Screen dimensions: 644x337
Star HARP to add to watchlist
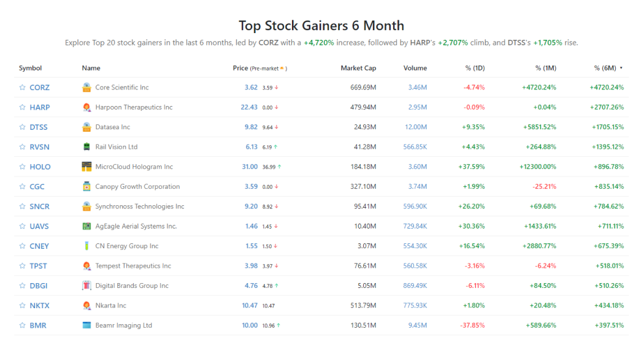[x=22, y=107]
